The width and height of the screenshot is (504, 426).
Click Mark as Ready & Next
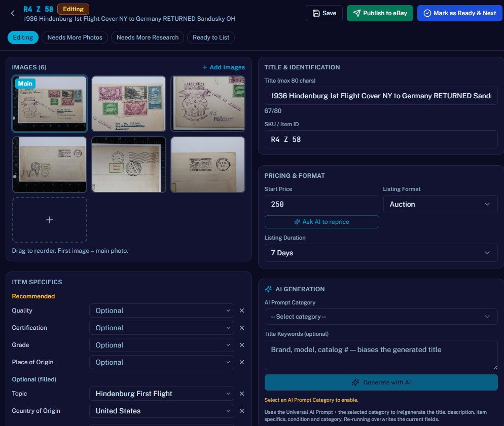tap(460, 13)
